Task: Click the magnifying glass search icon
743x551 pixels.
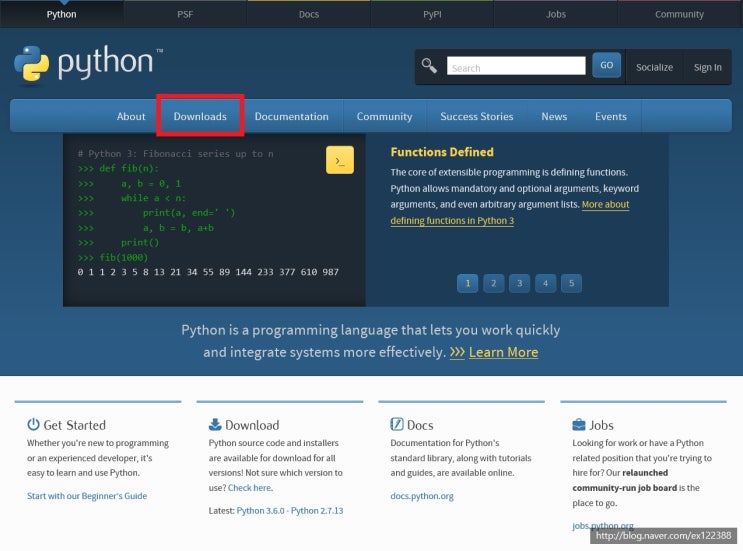Action: 429,65
